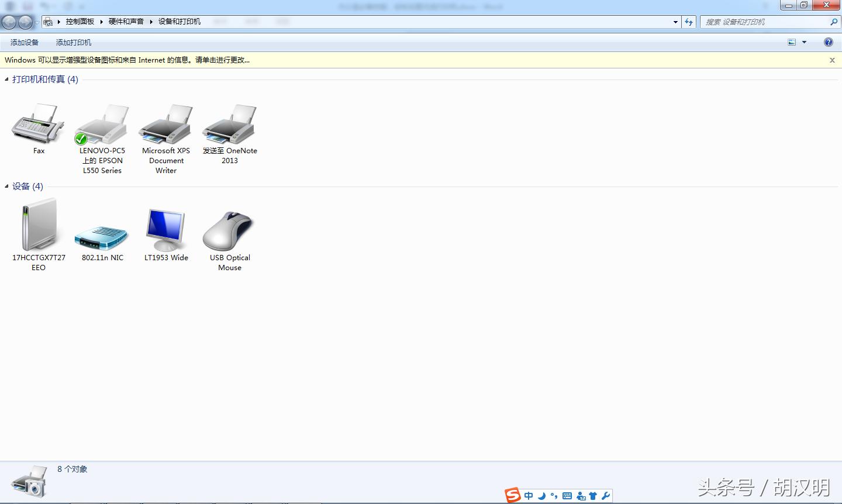This screenshot has width=842, height=504.
Task: Select the EPSON L550 Series printer
Action: pyautogui.click(x=102, y=124)
